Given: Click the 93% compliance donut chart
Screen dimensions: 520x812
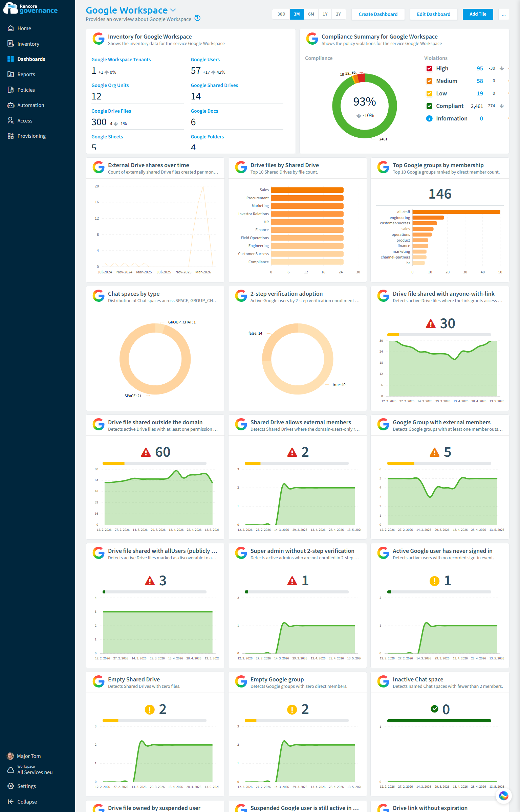Looking at the screenshot, I should (x=365, y=106).
